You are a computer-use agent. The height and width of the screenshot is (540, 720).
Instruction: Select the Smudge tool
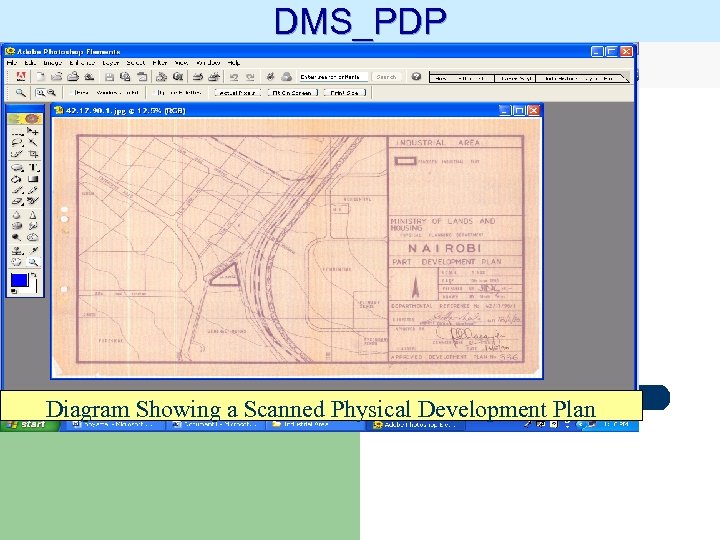coord(33,225)
